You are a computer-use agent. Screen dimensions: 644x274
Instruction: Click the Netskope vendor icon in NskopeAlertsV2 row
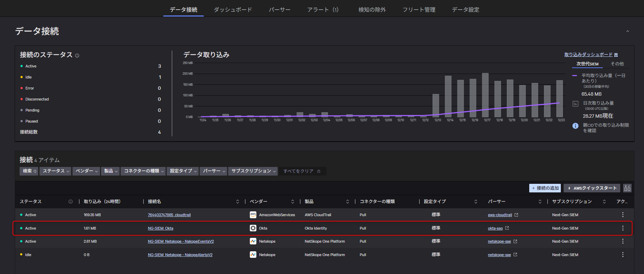253,255
